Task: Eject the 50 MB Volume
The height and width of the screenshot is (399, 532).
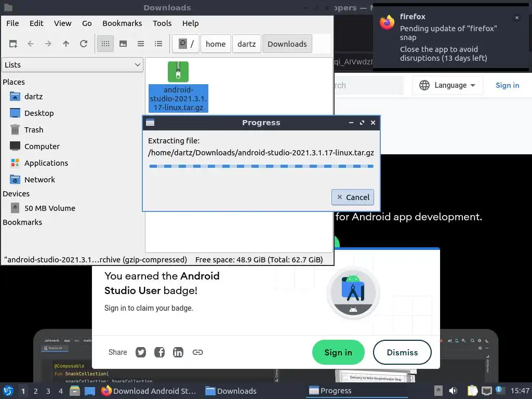Action: [x=15, y=208]
